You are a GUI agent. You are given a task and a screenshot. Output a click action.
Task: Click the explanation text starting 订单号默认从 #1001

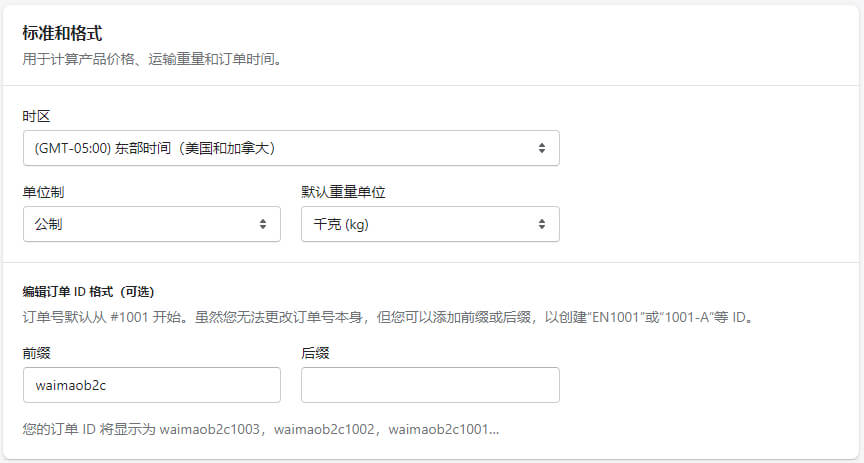(x=388, y=317)
